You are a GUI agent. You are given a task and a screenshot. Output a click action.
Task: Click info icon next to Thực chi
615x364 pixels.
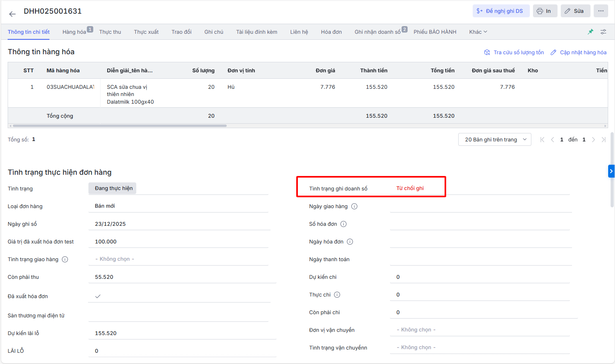tap(337, 295)
